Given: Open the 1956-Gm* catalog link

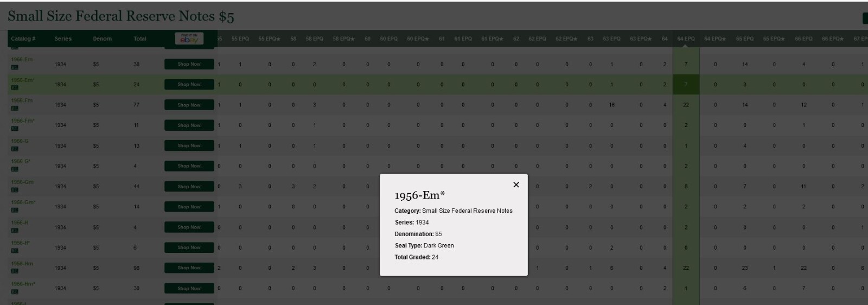Looking at the screenshot, I should (23, 202).
